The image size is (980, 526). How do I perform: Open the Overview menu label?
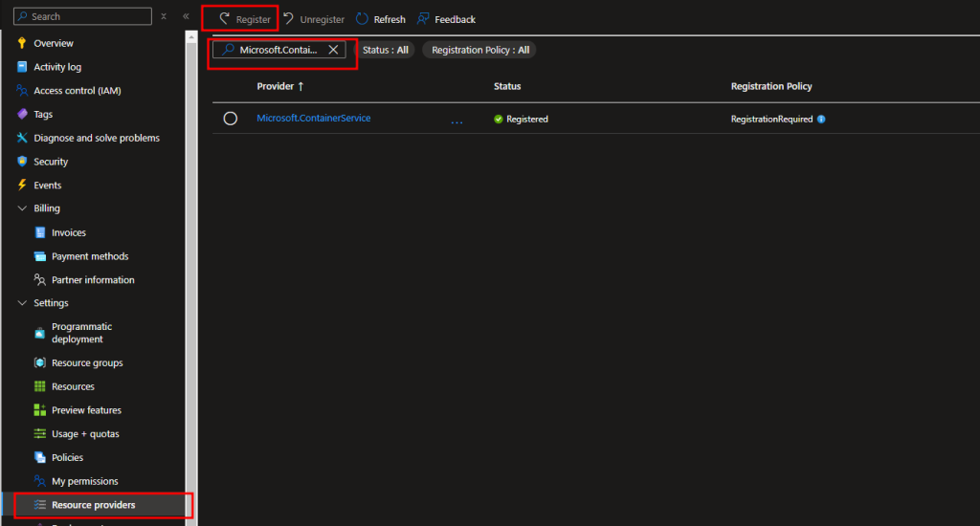point(54,43)
